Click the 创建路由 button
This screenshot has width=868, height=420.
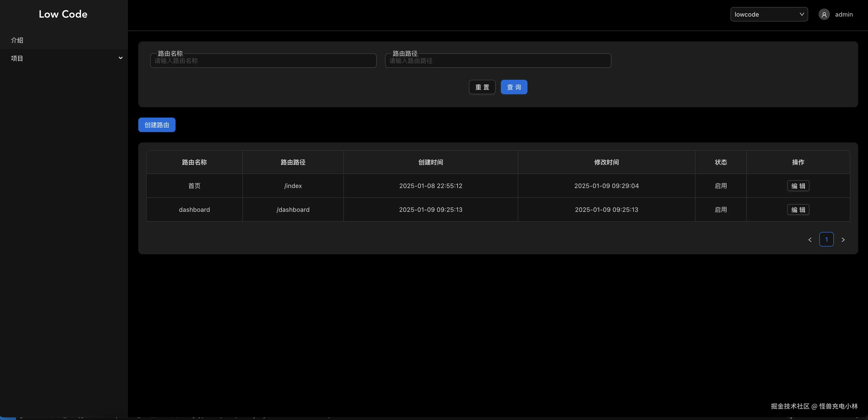[x=157, y=125]
